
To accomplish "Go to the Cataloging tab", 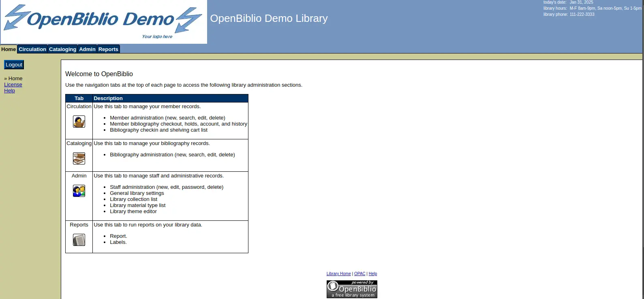I will pos(62,49).
